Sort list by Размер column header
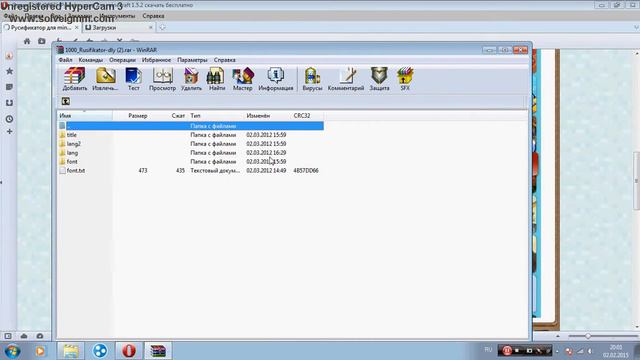 click(138, 116)
